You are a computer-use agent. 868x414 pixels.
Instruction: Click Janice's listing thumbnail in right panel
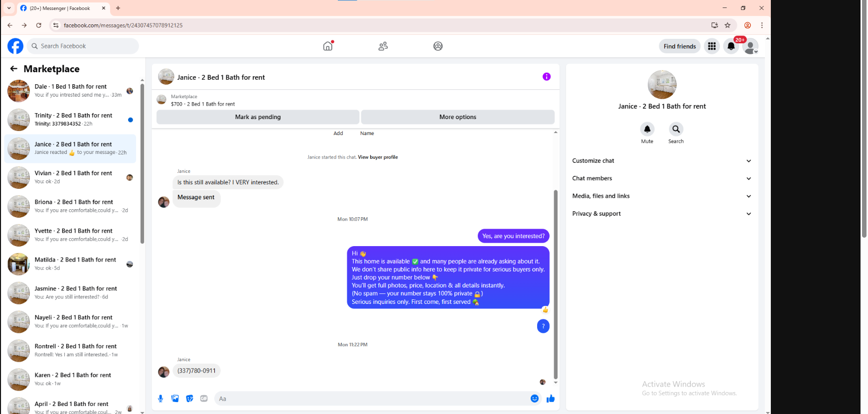(662, 85)
